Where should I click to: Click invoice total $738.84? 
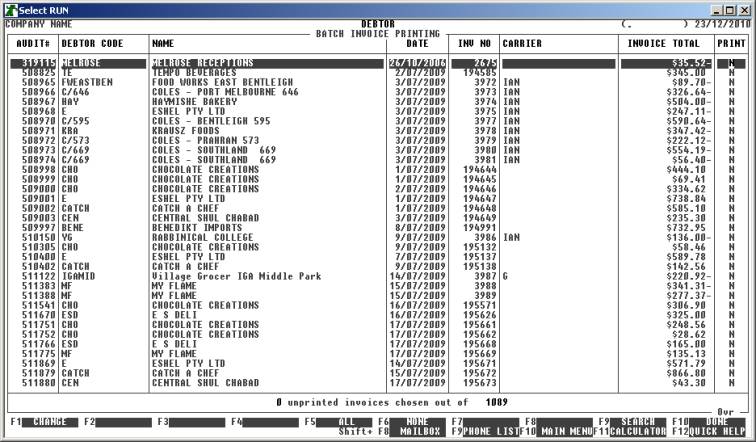tap(686, 199)
